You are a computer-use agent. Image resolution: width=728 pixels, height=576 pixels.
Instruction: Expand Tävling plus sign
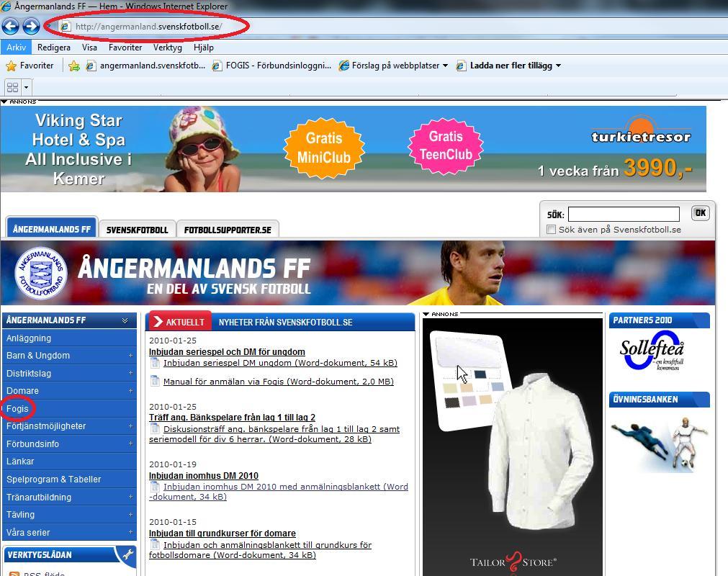point(130,514)
